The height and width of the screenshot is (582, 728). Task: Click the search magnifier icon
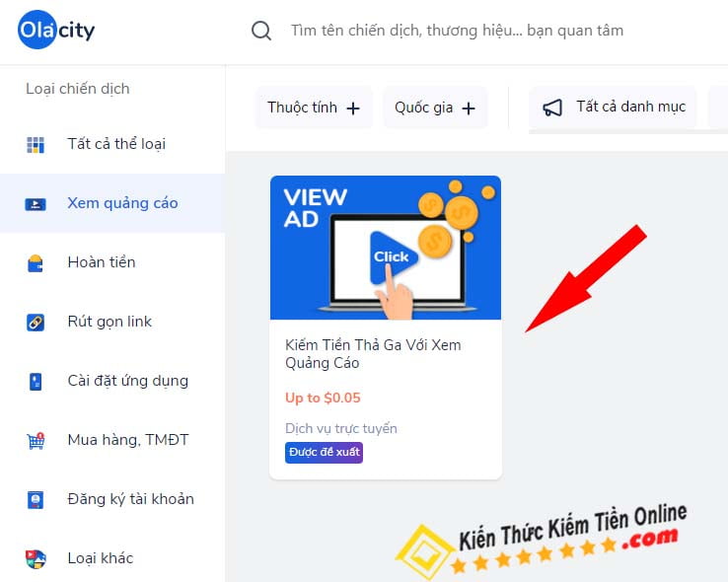coord(261,31)
